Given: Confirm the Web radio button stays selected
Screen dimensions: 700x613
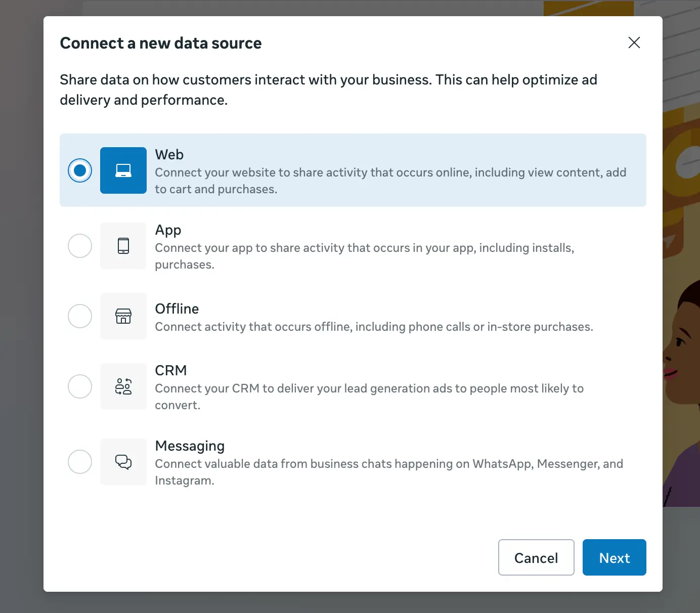Looking at the screenshot, I should (x=79, y=170).
